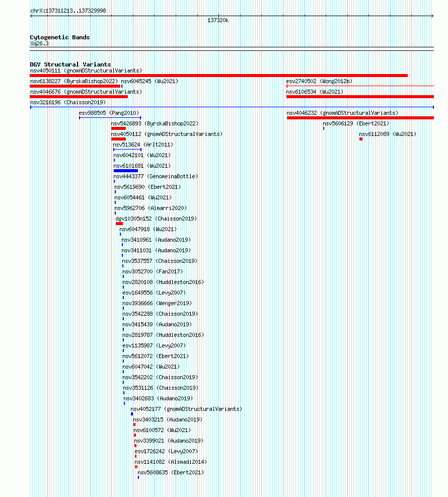Select nsv5426893 (ByrskaBishop2022) label
Image resolution: width=448 pixels, height=497 pixels.
155,123
